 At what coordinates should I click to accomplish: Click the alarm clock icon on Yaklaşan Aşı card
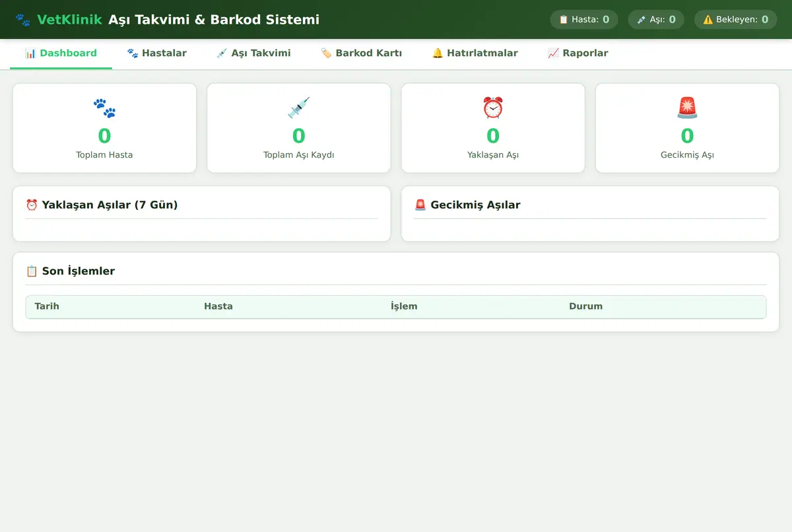click(493, 108)
